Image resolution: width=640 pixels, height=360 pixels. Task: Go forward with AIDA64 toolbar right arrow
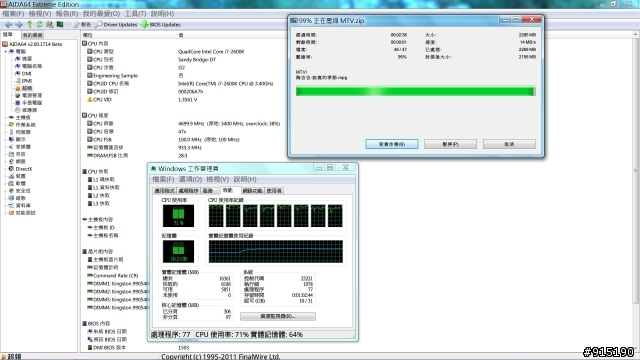point(19,24)
